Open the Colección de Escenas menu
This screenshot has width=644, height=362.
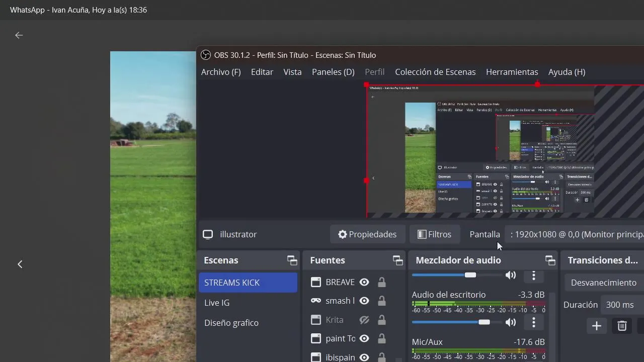[x=435, y=72]
